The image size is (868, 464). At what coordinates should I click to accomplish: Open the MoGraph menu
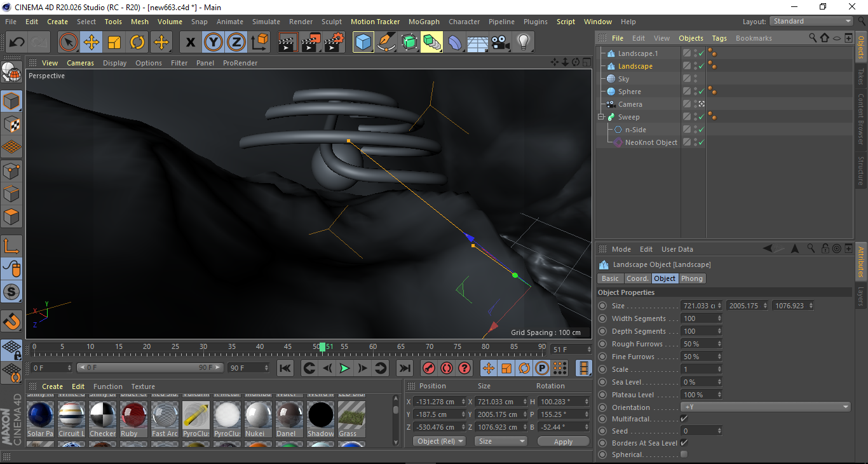(424, 22)
